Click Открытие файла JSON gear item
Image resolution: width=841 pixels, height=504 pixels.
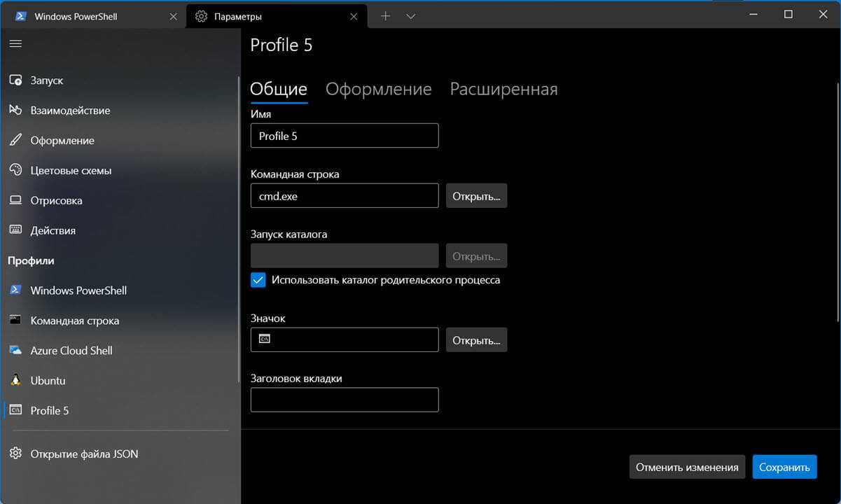[15, 454]
